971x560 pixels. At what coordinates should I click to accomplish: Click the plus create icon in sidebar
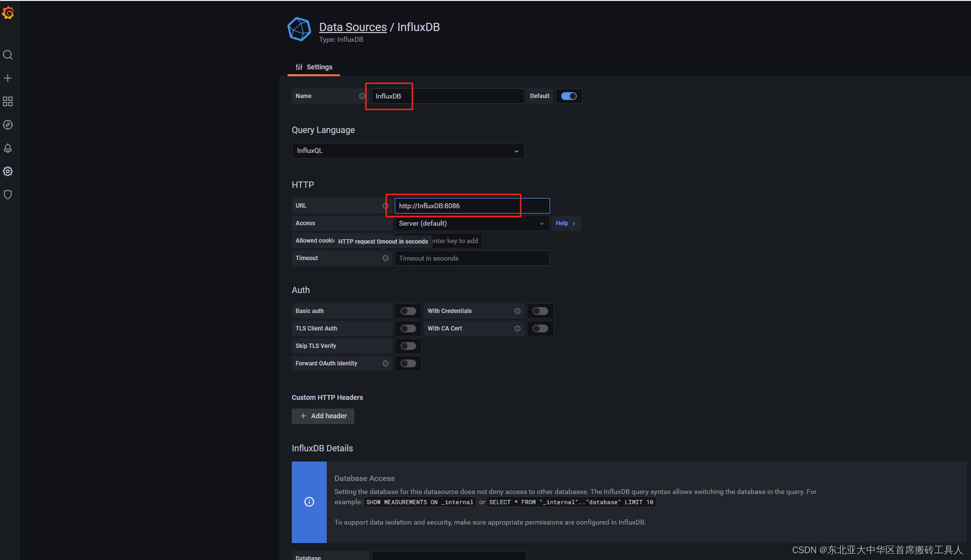pos(8,78)
